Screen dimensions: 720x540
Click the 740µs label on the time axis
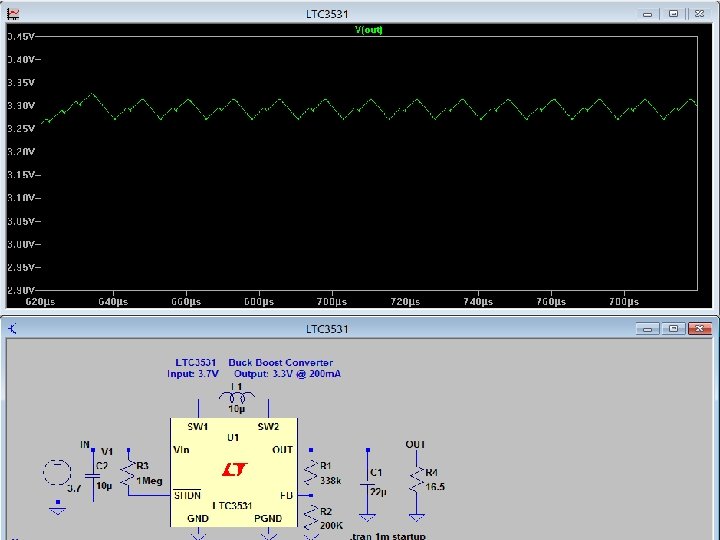pyautogui.click(x=478, y=302)
